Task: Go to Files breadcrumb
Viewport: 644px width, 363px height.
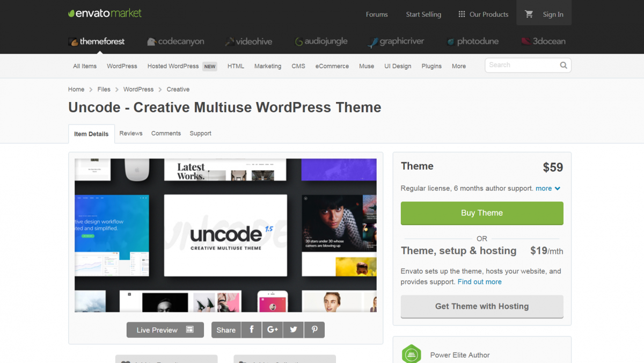Action: (x=104, y=89)
